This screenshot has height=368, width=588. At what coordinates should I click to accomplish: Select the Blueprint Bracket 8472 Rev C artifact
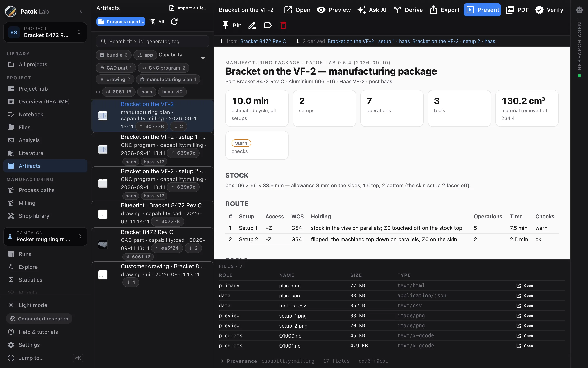click(x=152, y=214)
